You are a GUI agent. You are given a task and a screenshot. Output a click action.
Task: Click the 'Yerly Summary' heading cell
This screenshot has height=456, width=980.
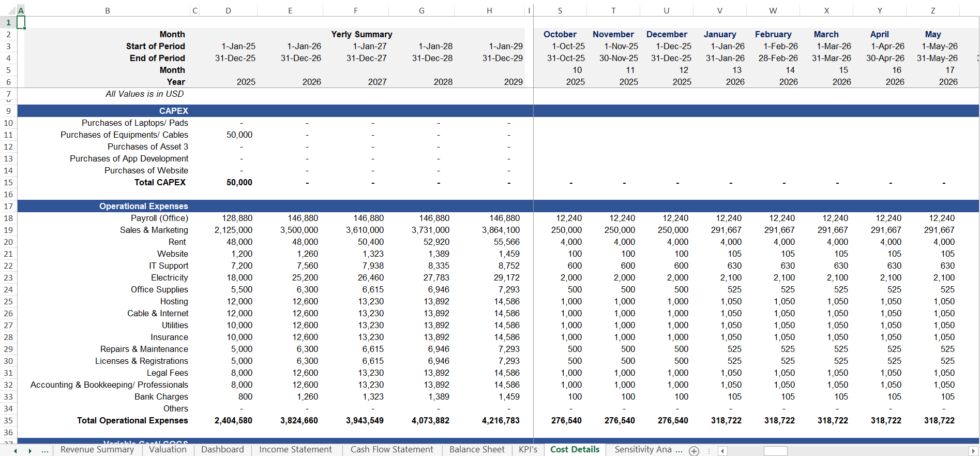(361, 34)
